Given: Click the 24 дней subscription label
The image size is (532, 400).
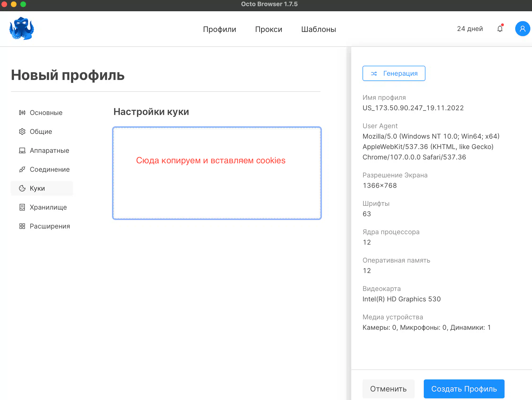Looking at the screenshot, I should (469, 29).
